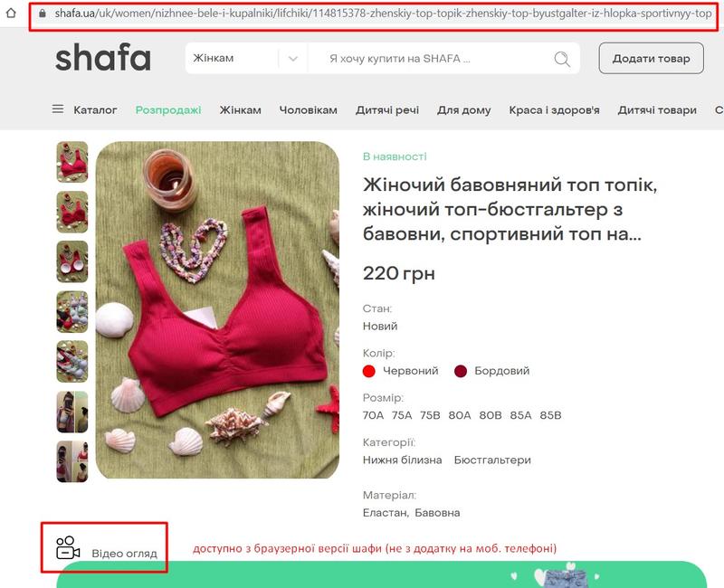Click the shafa logo
This screenshot has width=724, height=588.
(x=103, y=57)
